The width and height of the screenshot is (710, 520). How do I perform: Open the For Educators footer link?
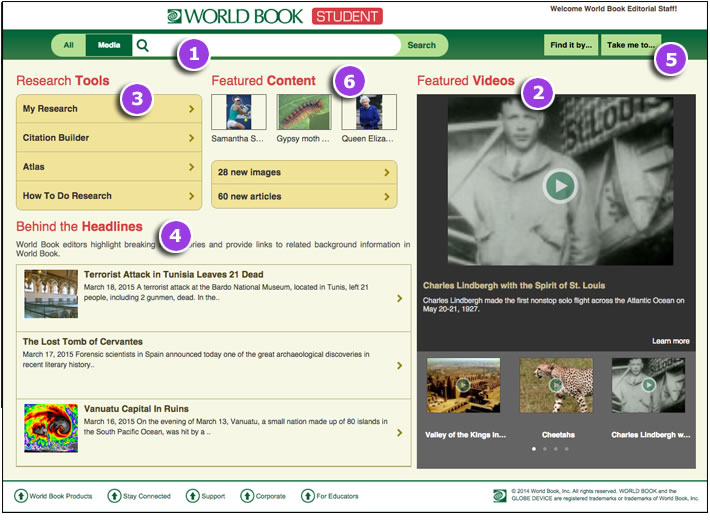point(337,496)
